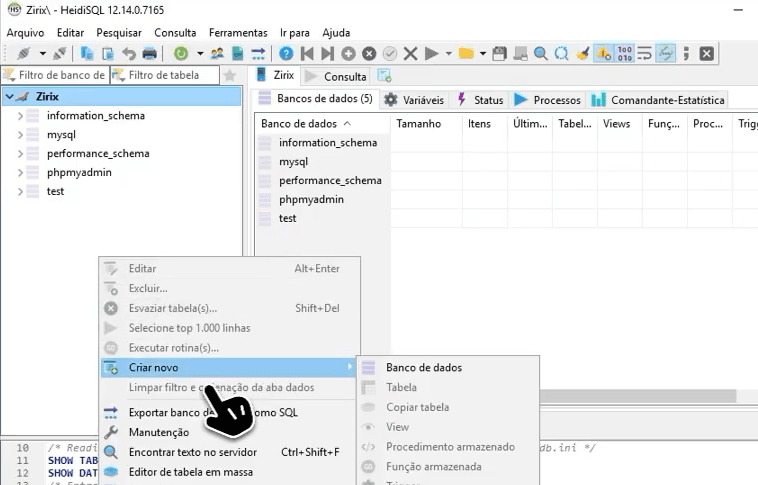This screenshot has width=758, height=485.
Task: Toggle the stop on errors warning icon
Action: click(604, 53)
